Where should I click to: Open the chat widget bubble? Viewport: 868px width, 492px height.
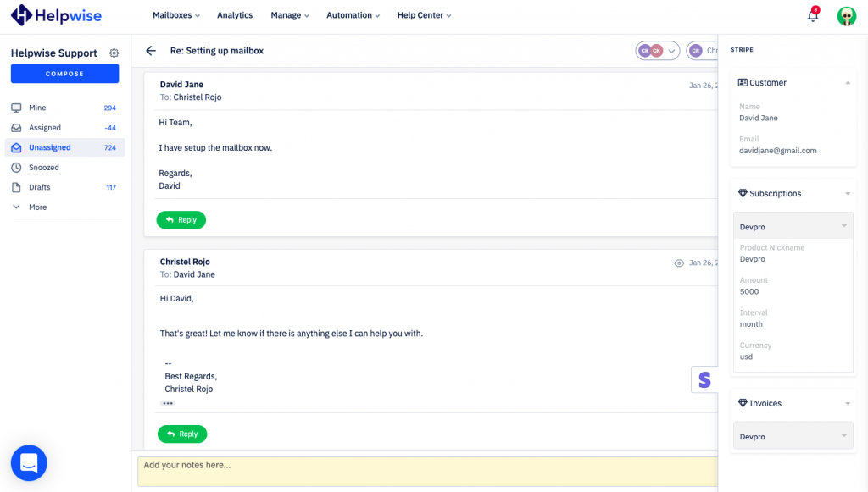(x=29, y=462)
